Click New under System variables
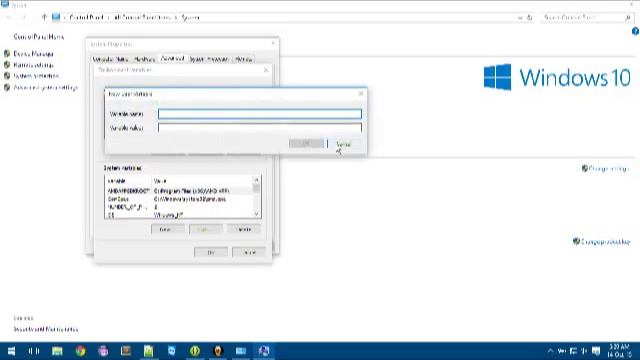This screenshot has width=640, height=360. point(167,229)
